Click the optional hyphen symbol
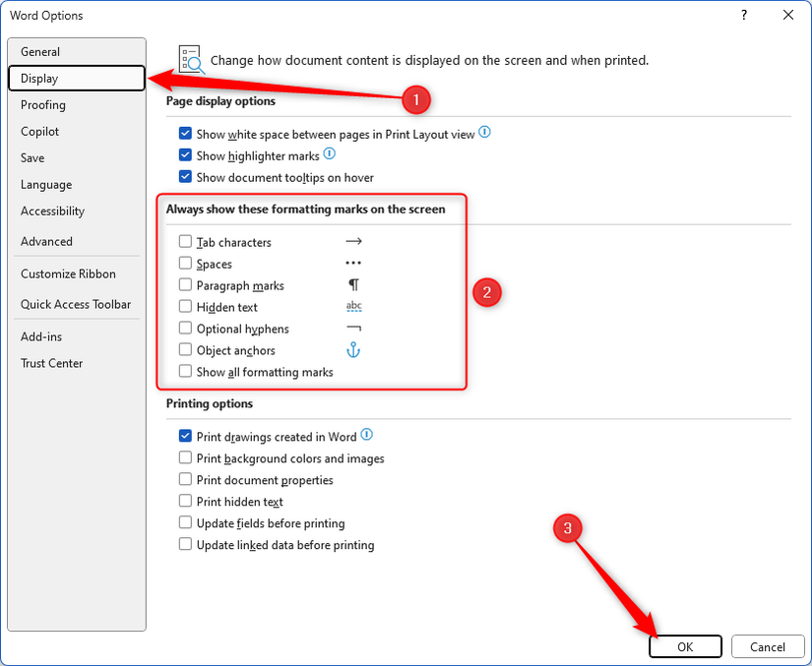Image resolution: width=812 pixels, height=666 pixels. (x=352, y=329)
